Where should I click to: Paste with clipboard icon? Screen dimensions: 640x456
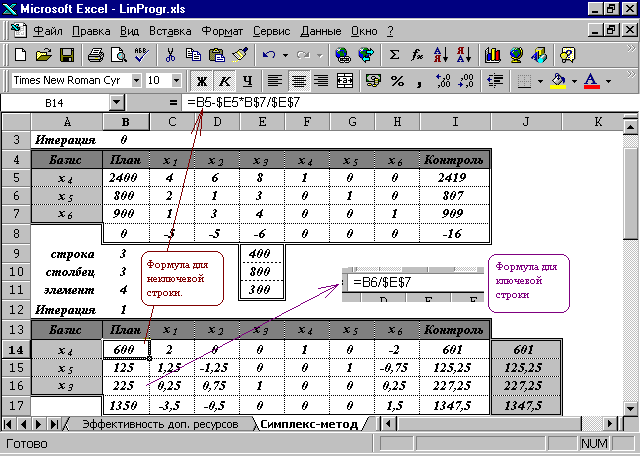pos(217,55)
